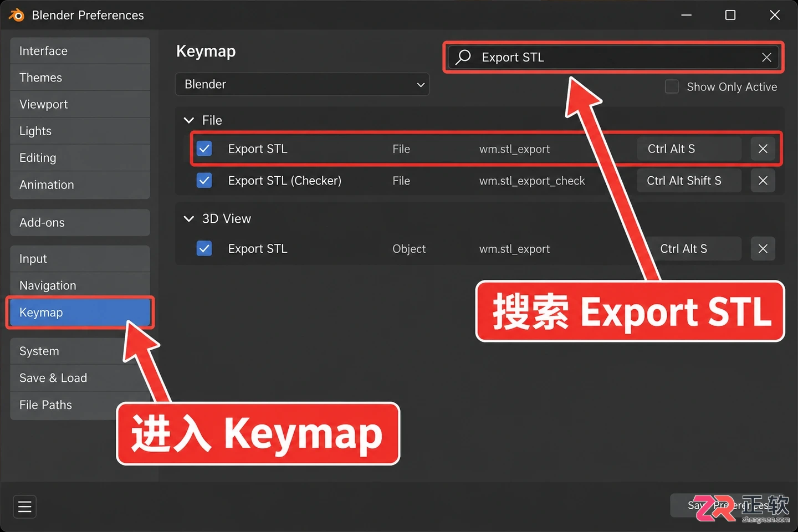
Task: Clear the Export STL search text
Action: (766, 57)
